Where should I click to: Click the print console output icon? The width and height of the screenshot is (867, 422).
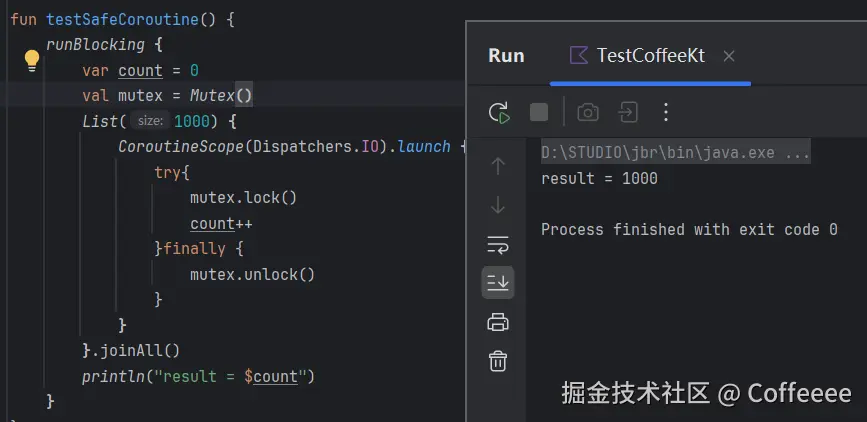[x=498, y=322]
